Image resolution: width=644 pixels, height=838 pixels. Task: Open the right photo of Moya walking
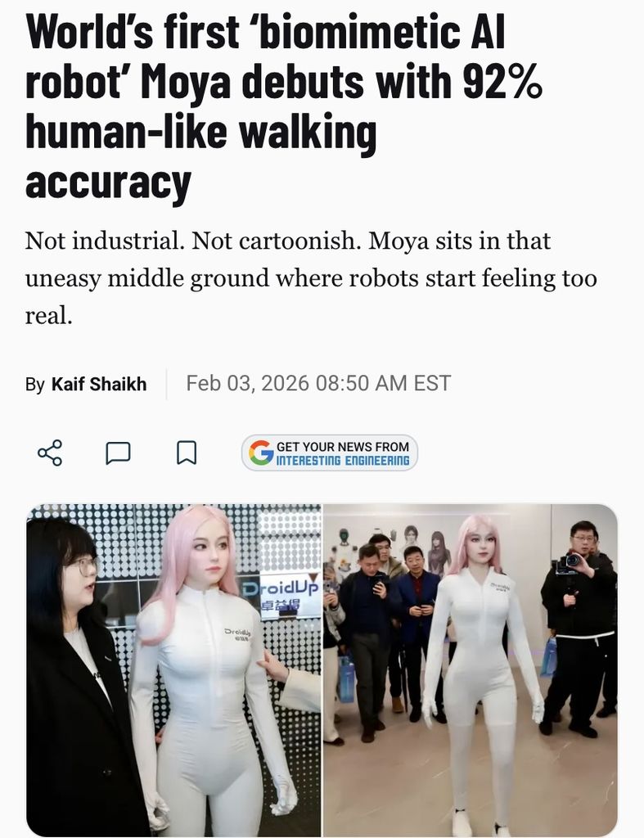[471, 670]
